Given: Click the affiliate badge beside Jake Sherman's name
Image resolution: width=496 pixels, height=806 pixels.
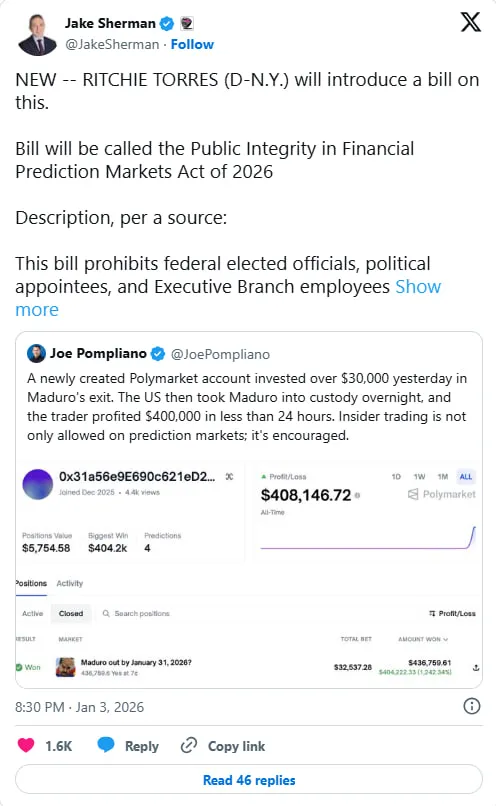Looking at the screenshot, I should click(x=187, y=23).
